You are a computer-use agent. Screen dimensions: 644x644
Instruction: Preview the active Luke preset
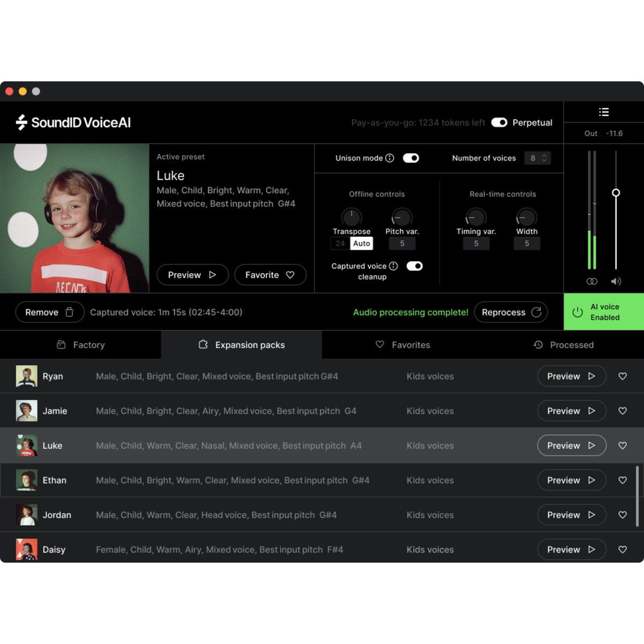[x=193, y=275]
